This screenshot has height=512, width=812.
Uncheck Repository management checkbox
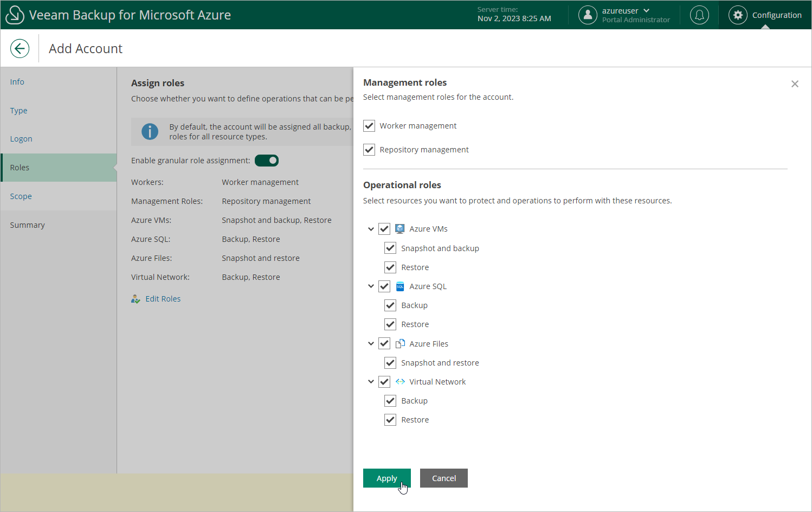coord(369,150)
